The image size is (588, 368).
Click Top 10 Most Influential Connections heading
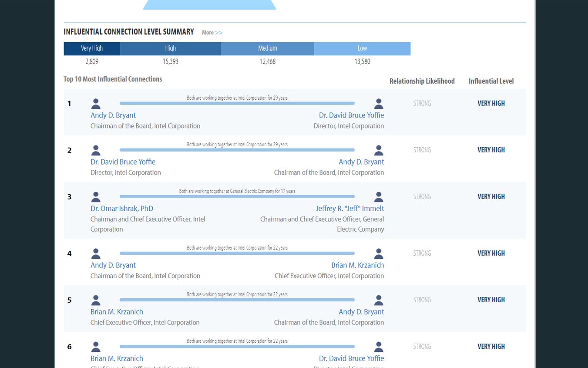pyautogui.click(x=113, y=79)
